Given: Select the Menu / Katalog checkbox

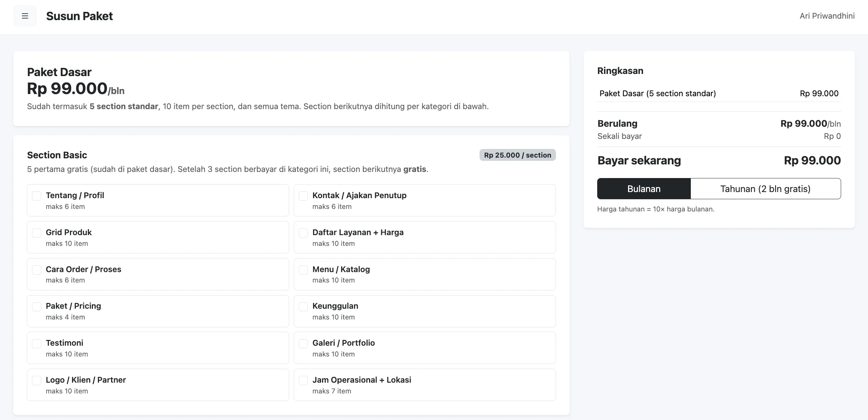Looking at the screenshot, I should [303, 270].
